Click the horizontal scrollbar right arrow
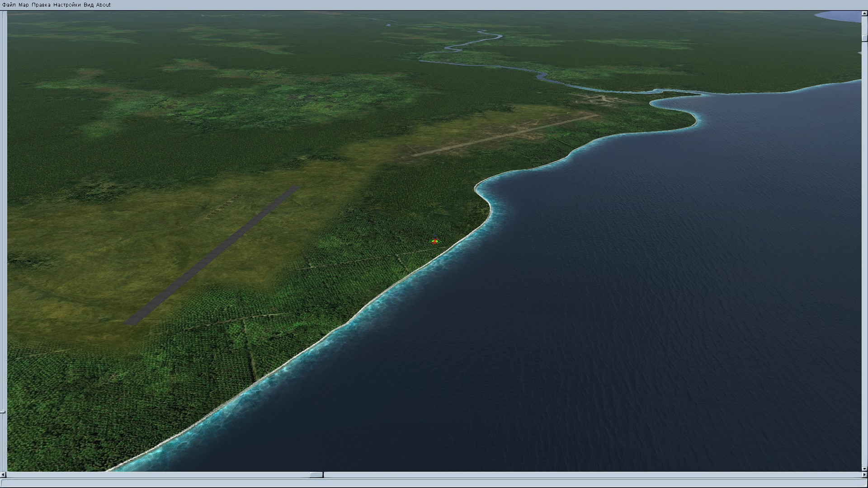868x488 pixels. (864, 475)
